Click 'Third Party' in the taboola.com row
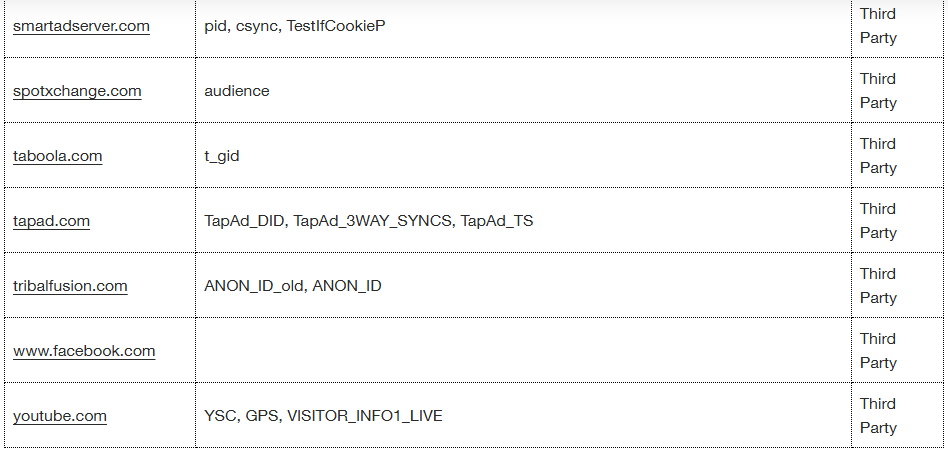This screenshot has width=948, height=453. (x=878, y=156)
